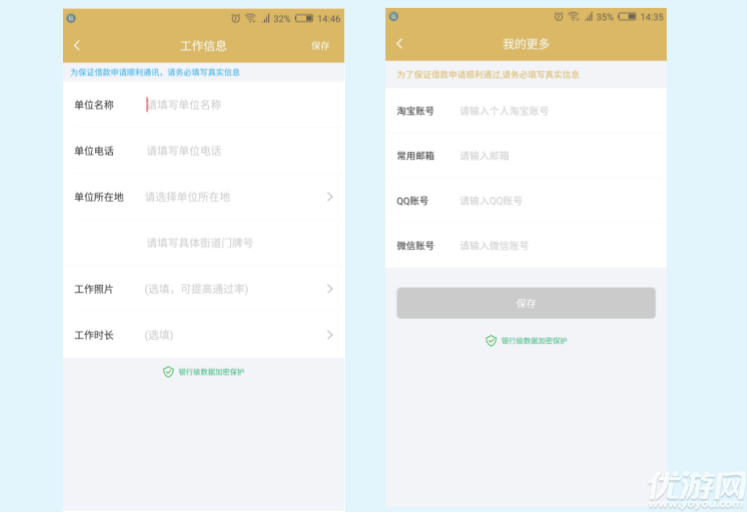Click 银行级数据加密保护 text in 我的更多 screen
The height and width of the screenshot is (512, 747).
click(534, 341)
